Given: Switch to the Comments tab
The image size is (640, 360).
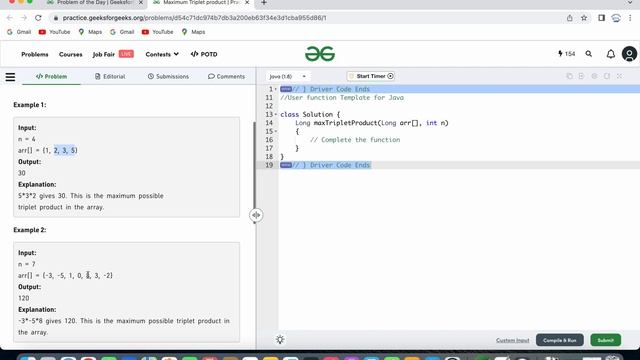Looking at the screenshot, I should [226, 76].
